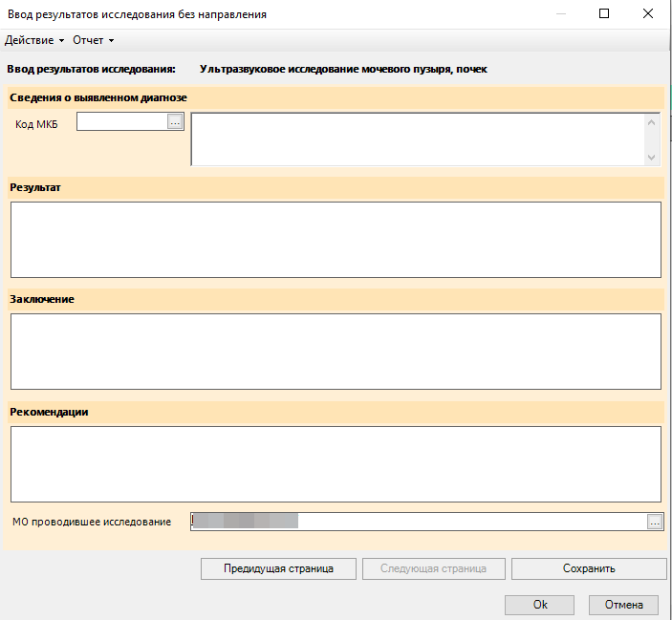Click the diagnosis description text area
The width and height of the screenshot is (672, 620).
point(418,139)
